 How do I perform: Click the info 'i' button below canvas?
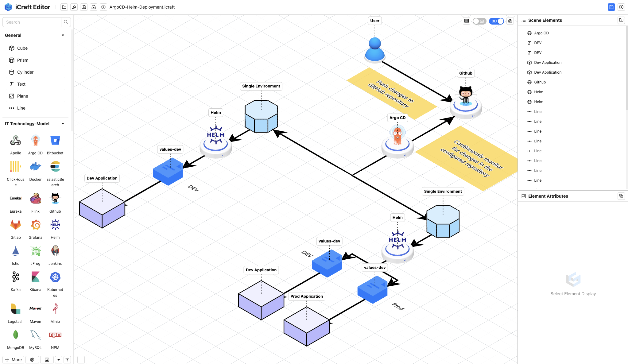pyautogui.click(x=81, y=360)
